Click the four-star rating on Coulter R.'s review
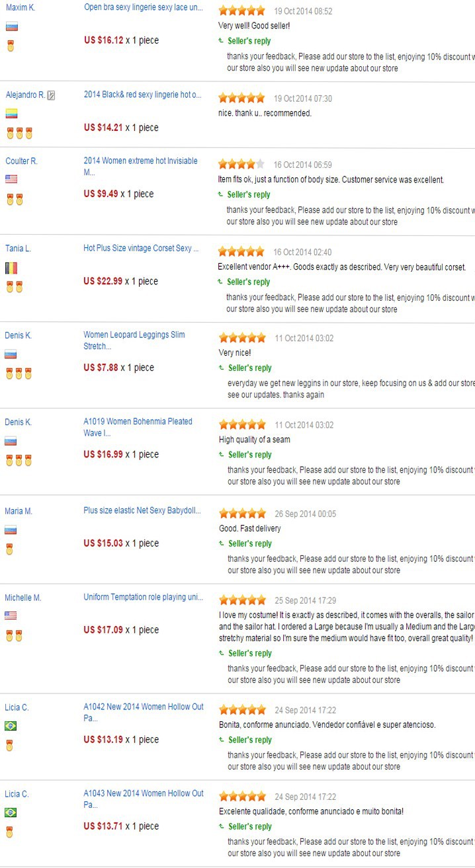This screenshot has width=475, height=868. [241, 165]
